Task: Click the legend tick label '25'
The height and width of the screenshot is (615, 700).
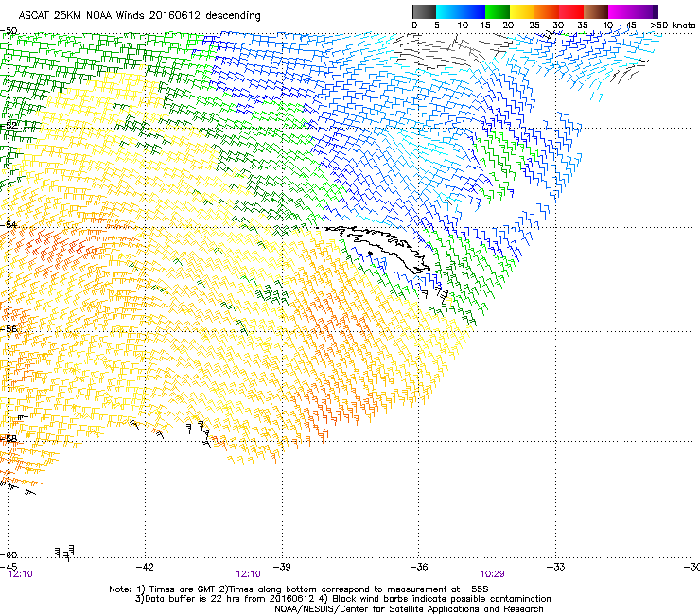Action: click(x=534, y=25)
